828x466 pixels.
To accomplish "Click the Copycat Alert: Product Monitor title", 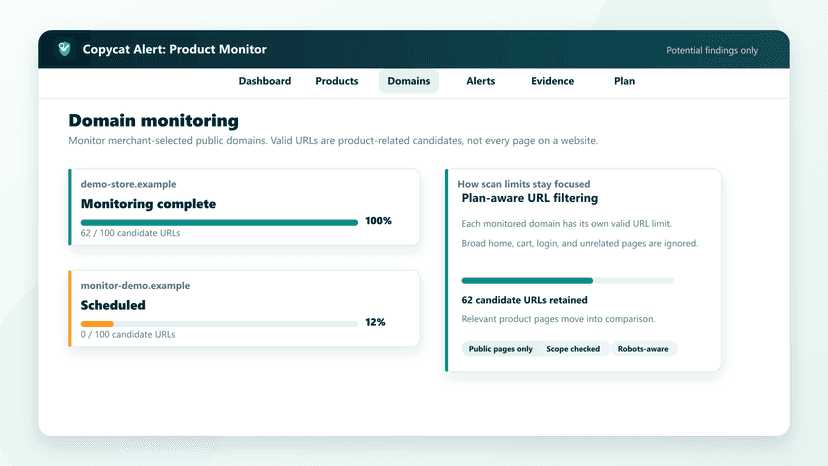I will (x=174, y=49).
